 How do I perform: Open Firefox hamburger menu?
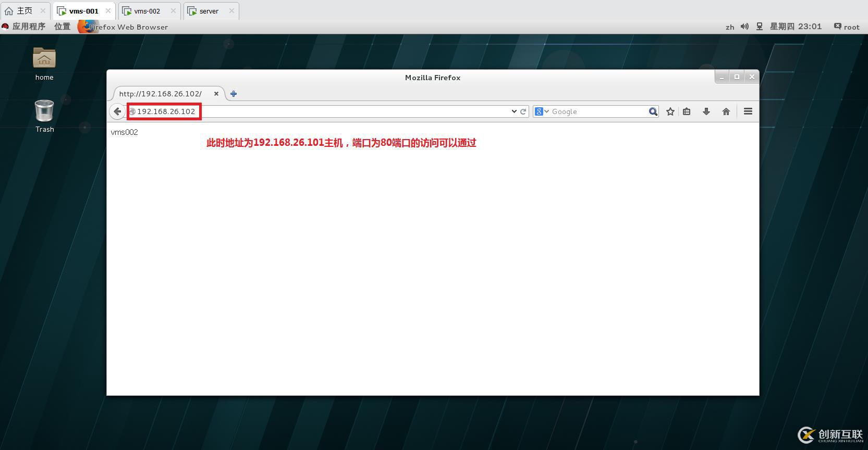[748, 111]
